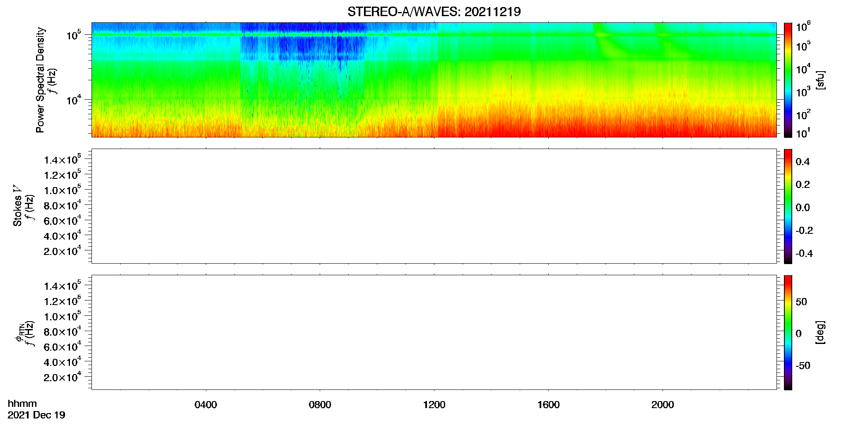Click the [deg] colorbar unit label
The height and width of the screenshot is (447, 868).
pyautogui.click(x=820, y=332)
